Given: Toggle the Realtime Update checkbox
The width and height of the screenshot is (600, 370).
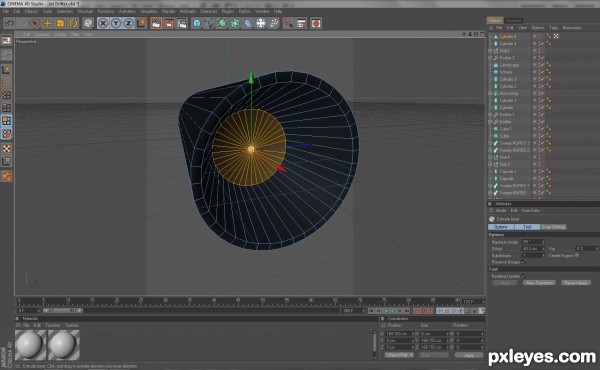Looking at the screenshot, I should [523, 276].
